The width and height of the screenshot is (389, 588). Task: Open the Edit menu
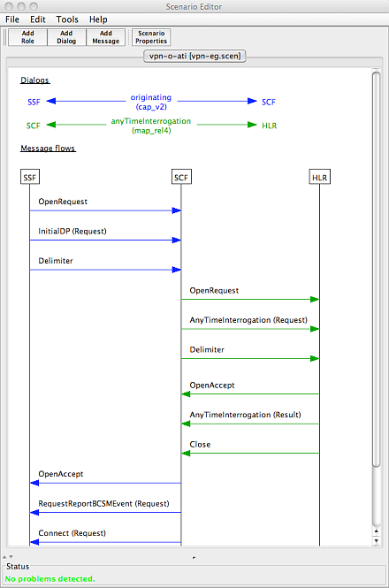37,19
